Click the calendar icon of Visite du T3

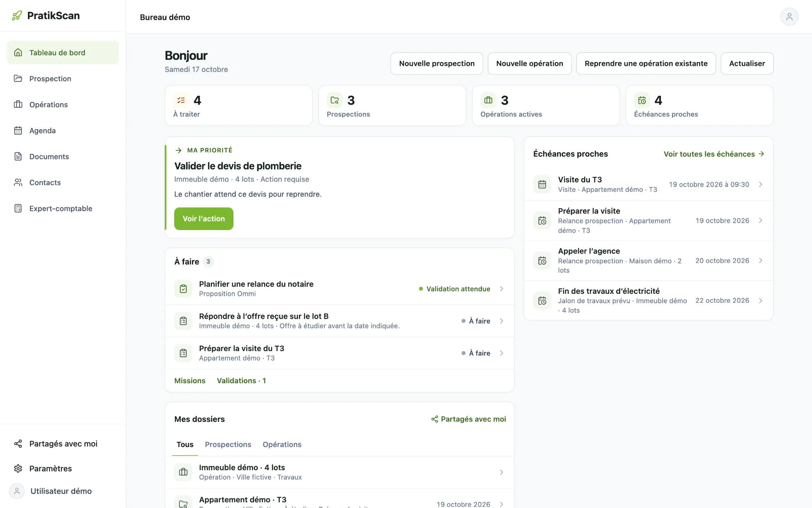(542, 185)
